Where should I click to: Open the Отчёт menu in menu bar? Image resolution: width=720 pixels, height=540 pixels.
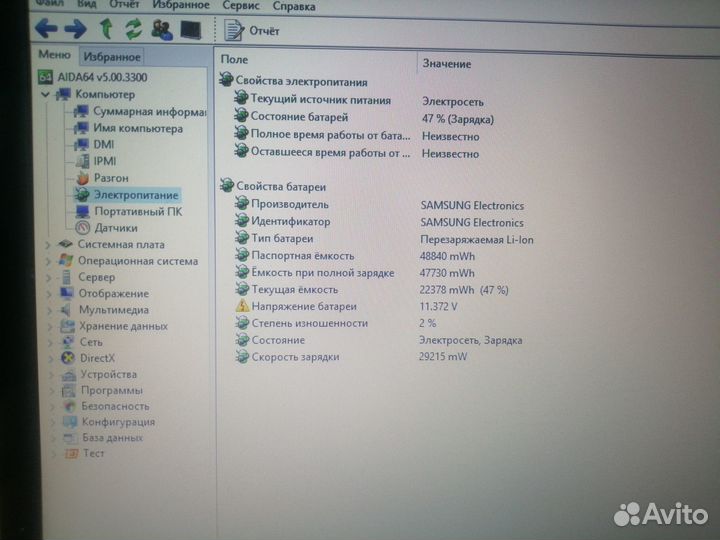[x=124, y=4]
